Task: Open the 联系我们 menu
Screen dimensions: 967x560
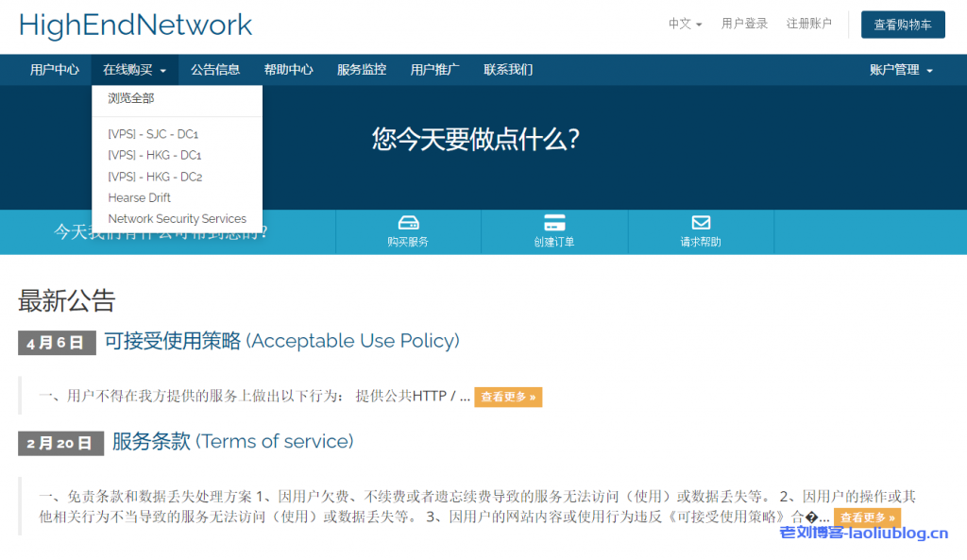Action: (x=508, y=69)
